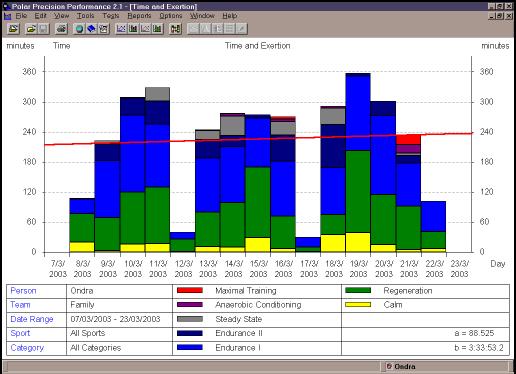Click the data transfer icon in toolbar
Image resolution: width=516 pixels, height=374 pixels.
[175, 29]
